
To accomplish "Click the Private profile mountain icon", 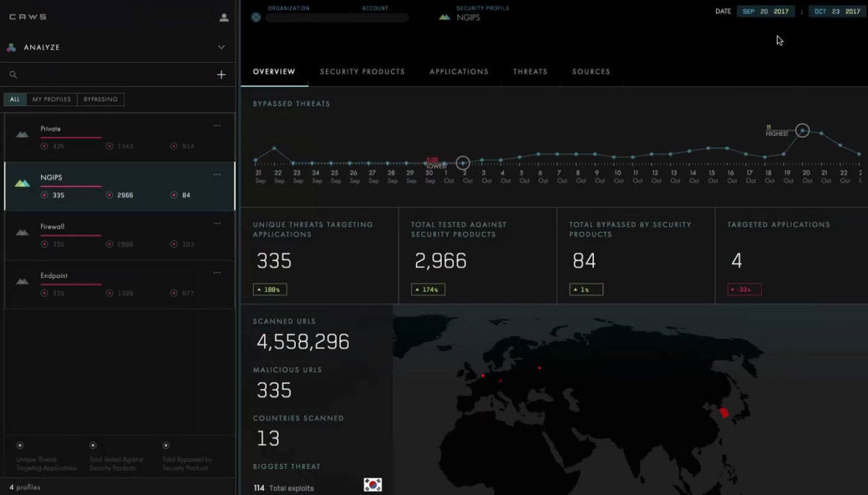I will (x=22, y=134).
